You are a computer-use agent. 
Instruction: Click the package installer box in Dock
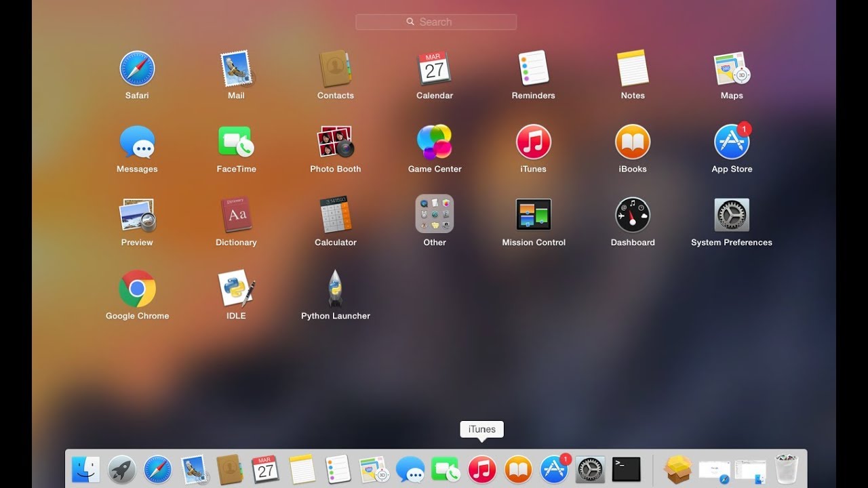pos(678,469)
